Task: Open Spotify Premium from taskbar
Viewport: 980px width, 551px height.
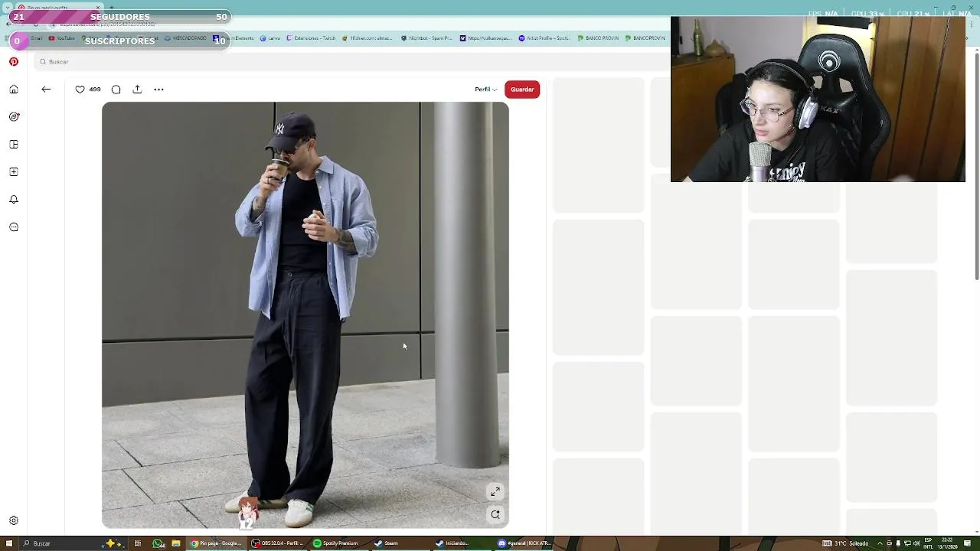Action: pos(335,543)
